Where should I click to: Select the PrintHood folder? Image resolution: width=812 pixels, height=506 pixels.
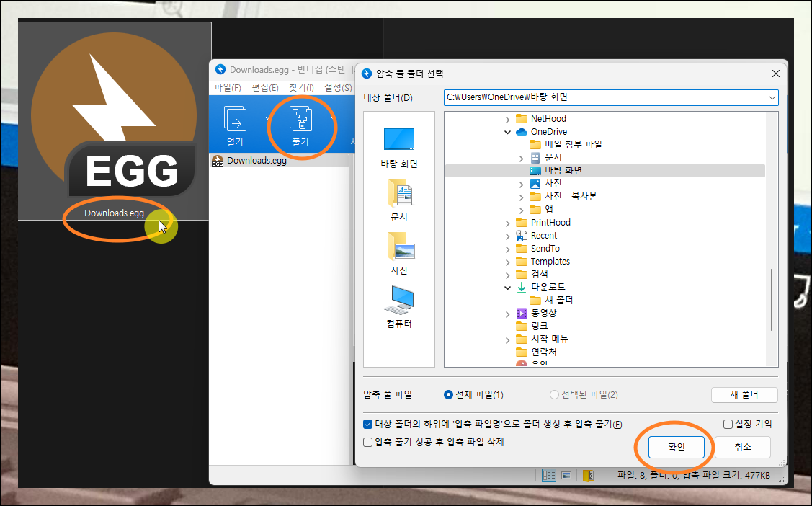[543, 222]
